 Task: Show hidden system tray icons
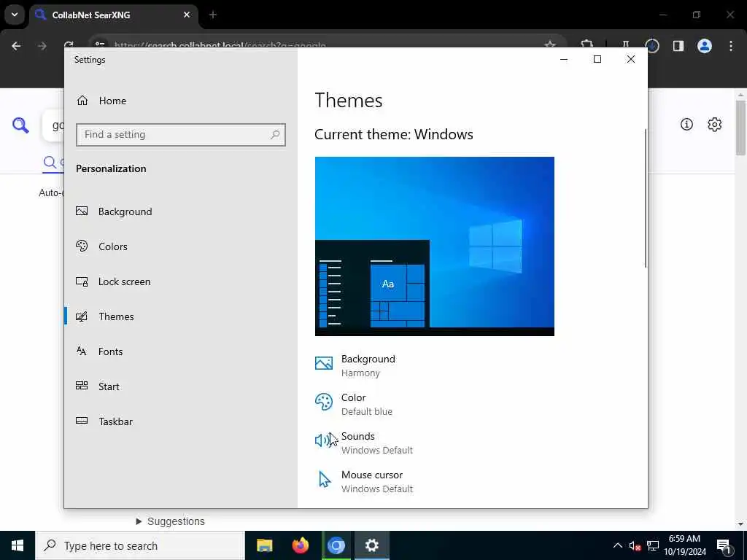617,545
